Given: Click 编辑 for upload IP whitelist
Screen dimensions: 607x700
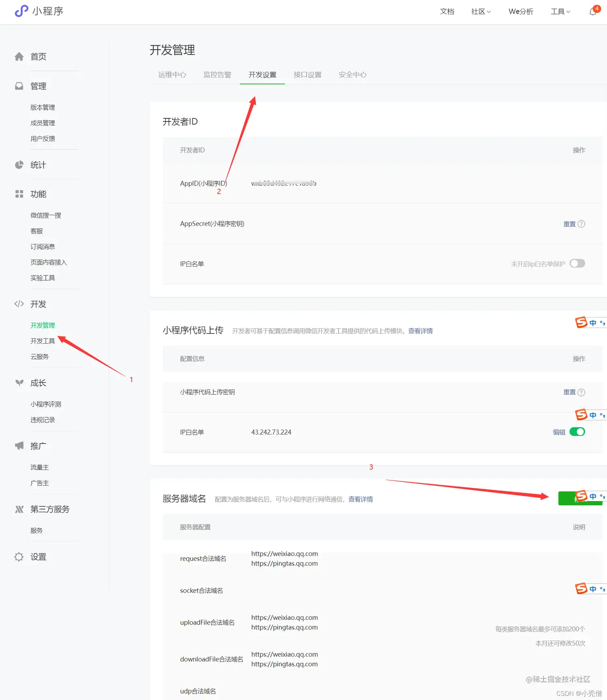Looking at the screenshot, I should tap(559, 432).
